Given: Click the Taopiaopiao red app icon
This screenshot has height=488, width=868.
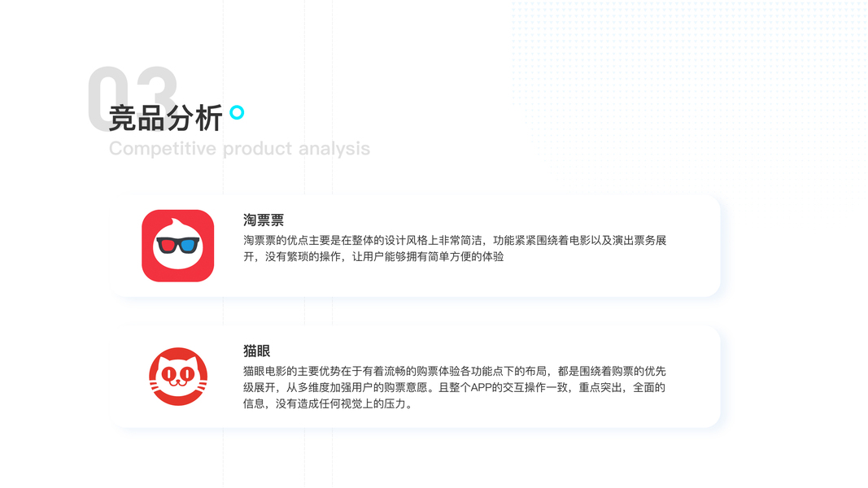Looking at the screenshot, I should pos(177,246).
